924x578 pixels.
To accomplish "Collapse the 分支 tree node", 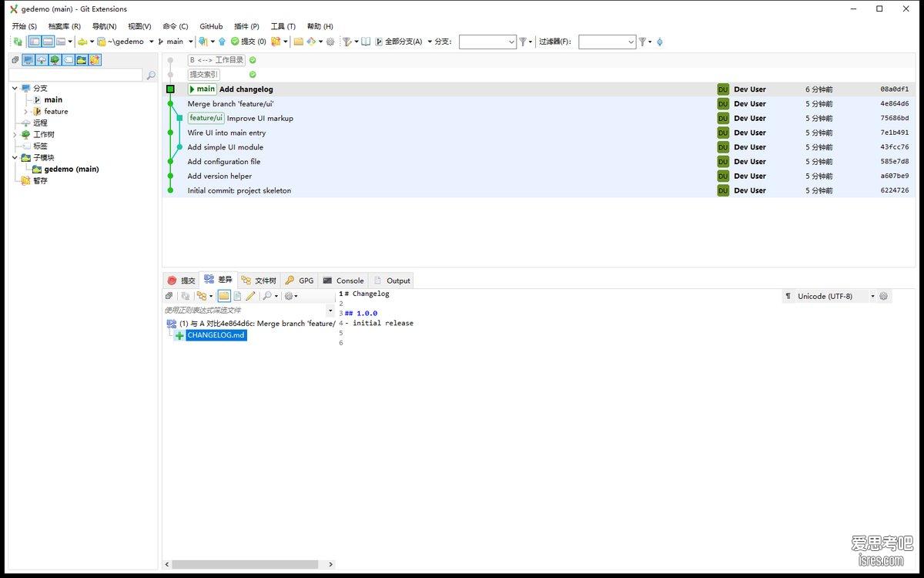I will click(15, 89).
